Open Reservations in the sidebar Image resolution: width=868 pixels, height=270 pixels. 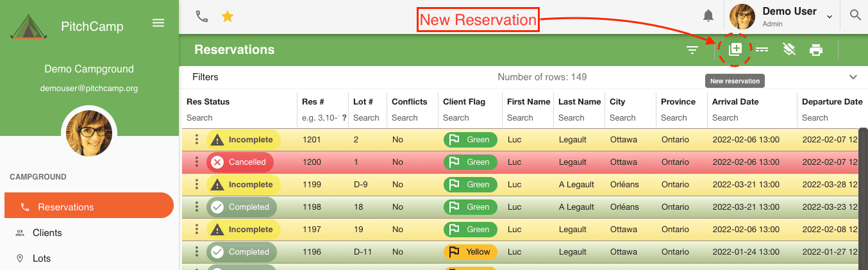89,207
